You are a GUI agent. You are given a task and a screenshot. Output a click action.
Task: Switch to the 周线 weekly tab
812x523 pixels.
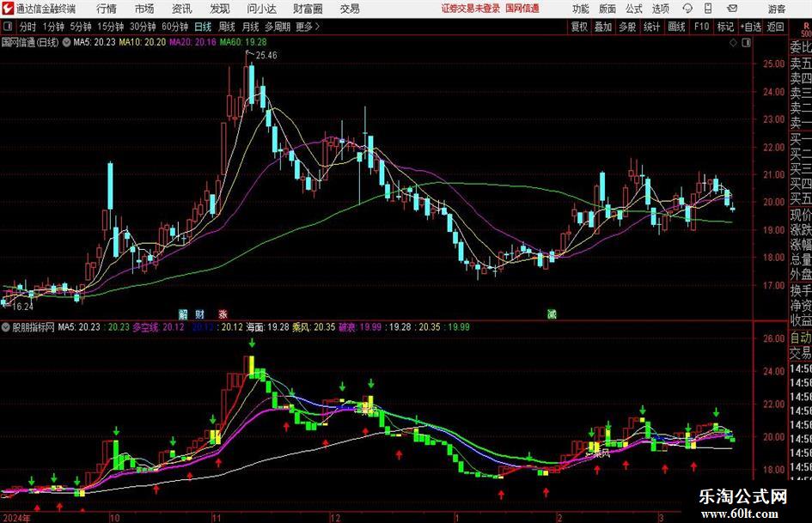pyautogui.click(x=226, y=27)
